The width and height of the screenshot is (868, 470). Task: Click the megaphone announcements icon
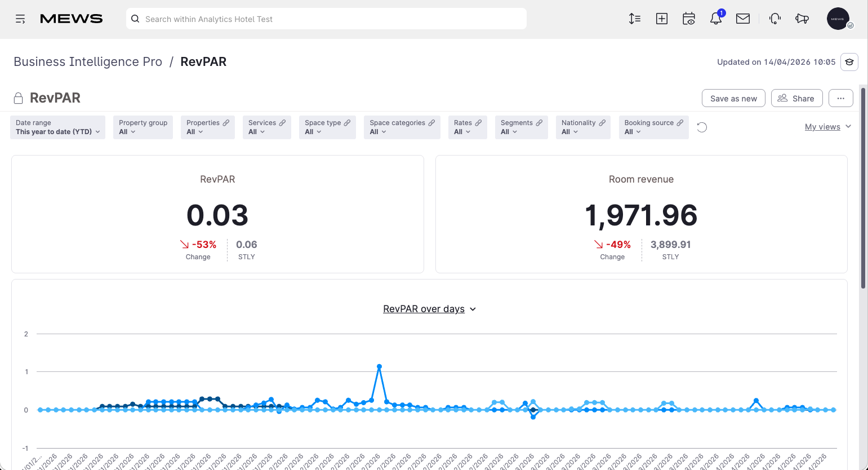[802, 19]
